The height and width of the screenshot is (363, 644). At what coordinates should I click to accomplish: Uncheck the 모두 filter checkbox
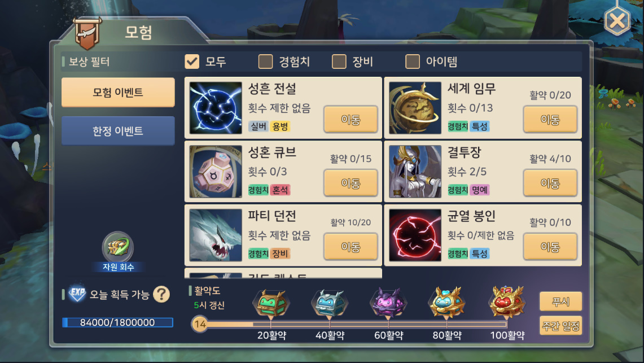(x=192, y=62)
